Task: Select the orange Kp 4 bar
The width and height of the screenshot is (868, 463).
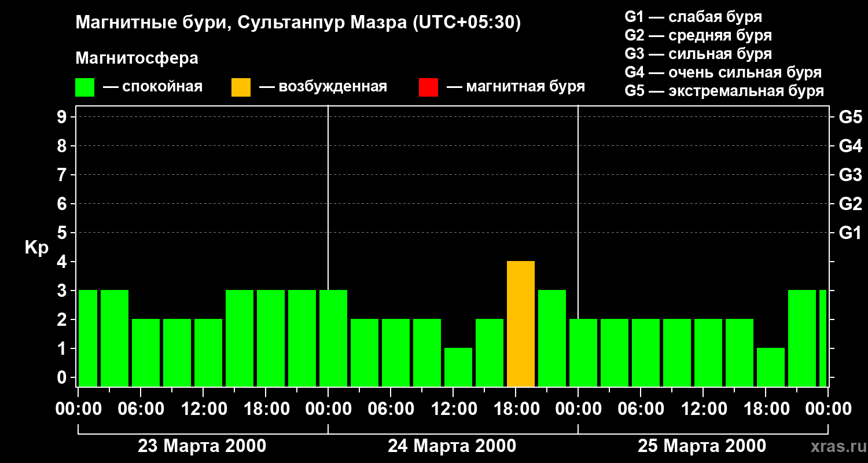Action: click(521, 324)
